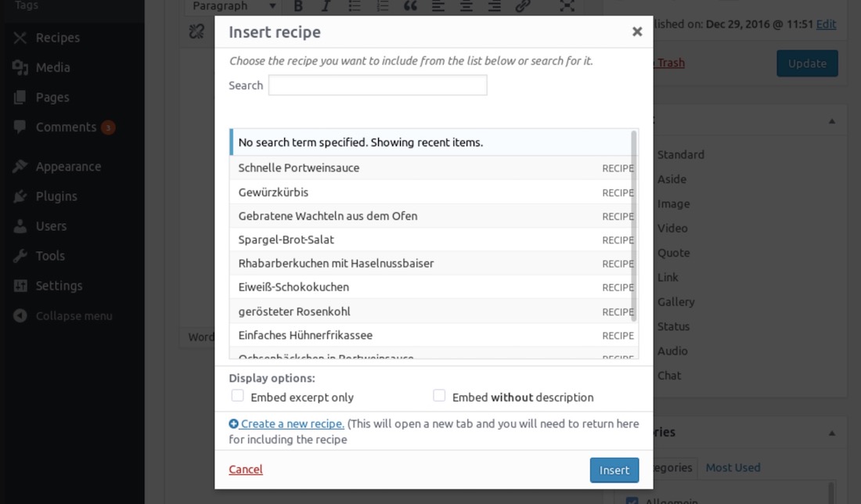Click the Tools wrench icon
861x504 pixels.
coord(20,255)
